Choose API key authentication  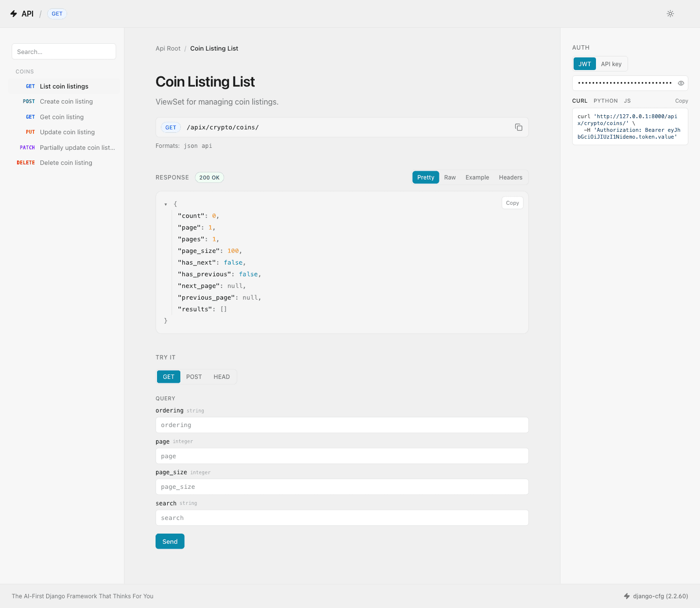(611, 64)
